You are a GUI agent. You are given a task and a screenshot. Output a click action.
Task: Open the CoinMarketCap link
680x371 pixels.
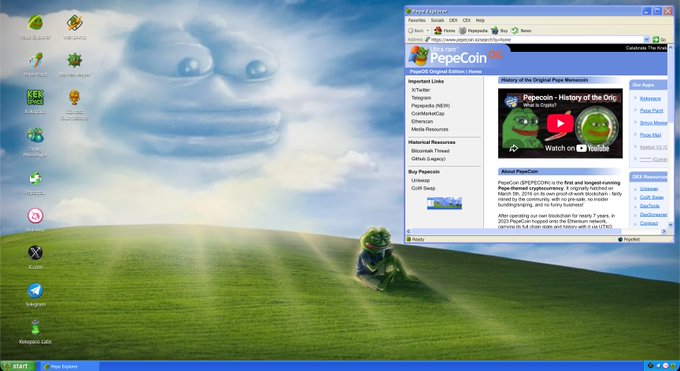click(428, 113)
